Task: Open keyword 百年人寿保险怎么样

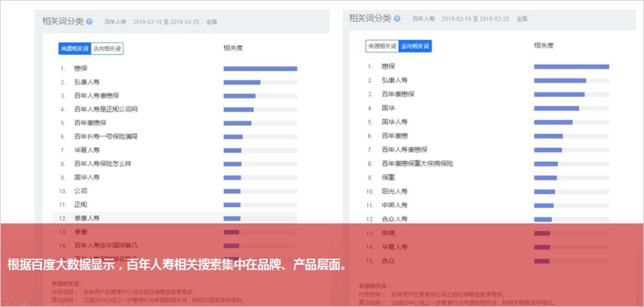Action: tap(103, 163)
